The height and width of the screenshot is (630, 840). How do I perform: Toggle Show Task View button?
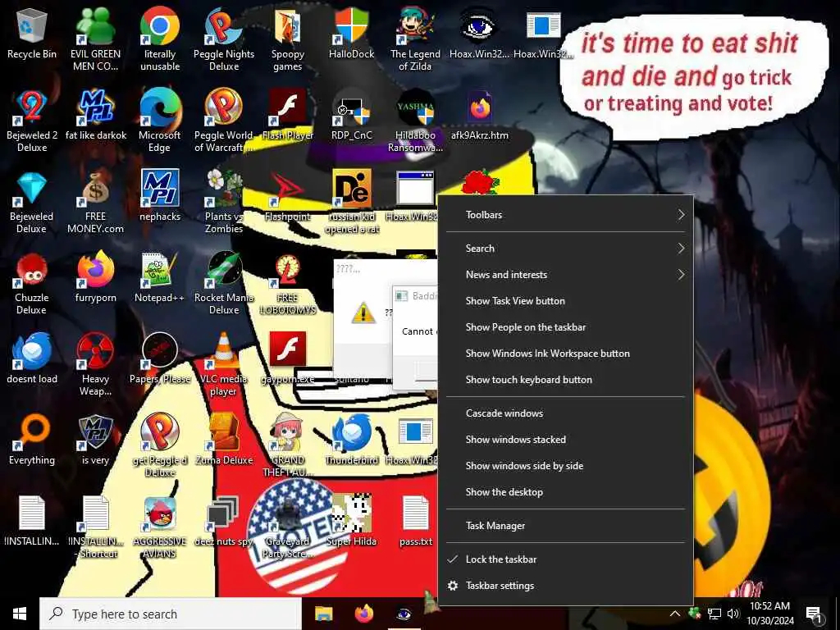(566, 301)
